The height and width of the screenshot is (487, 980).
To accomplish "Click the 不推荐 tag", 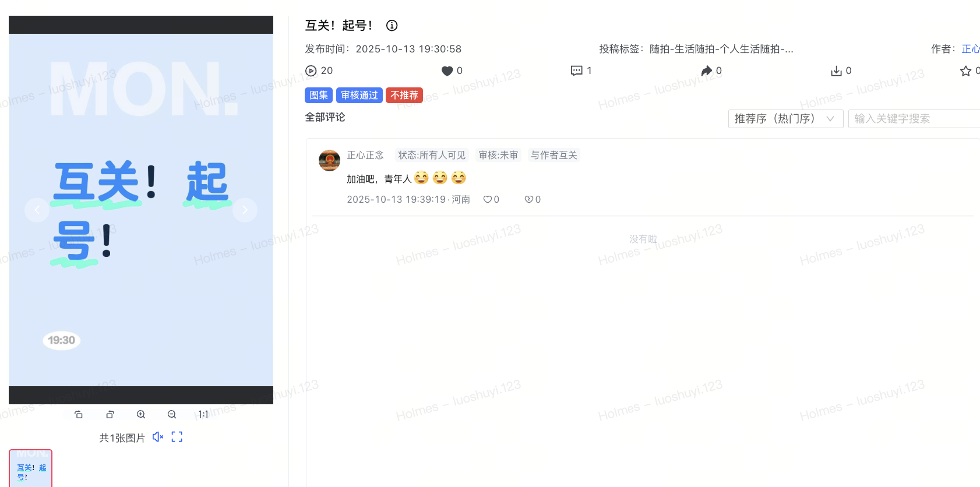I will point(404,95).
